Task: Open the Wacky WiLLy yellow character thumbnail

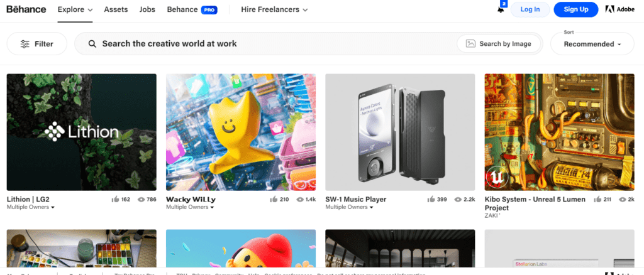Action: point(241,132)
